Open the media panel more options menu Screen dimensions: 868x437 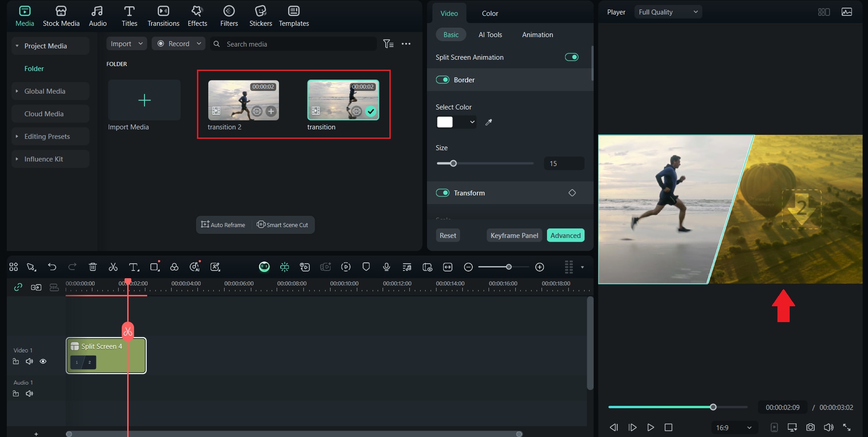[406, 44]
